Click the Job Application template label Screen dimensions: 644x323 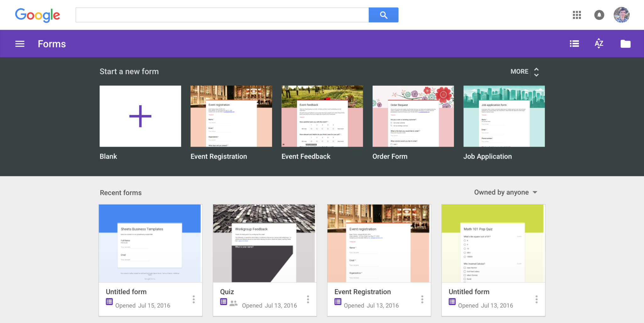click(487, 156)
